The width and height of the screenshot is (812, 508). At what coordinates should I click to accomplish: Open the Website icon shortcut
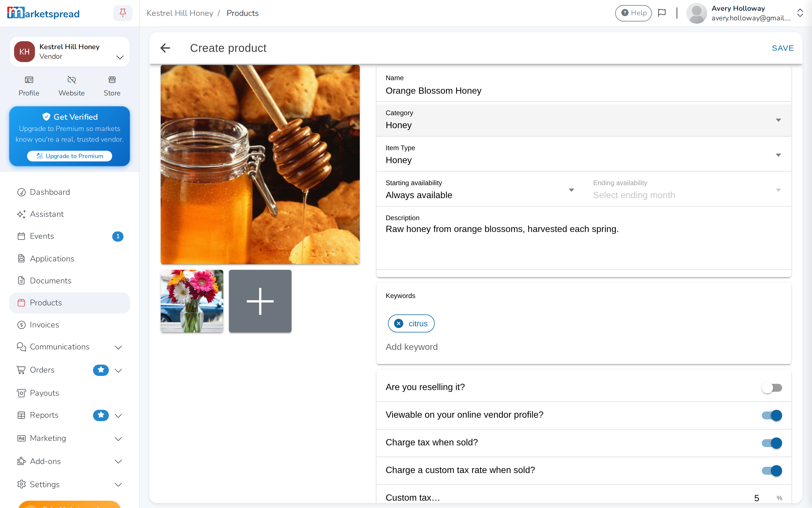(71, 86)
